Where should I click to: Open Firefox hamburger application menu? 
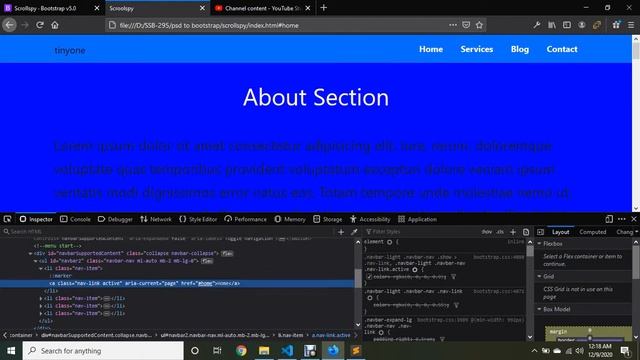631,25
